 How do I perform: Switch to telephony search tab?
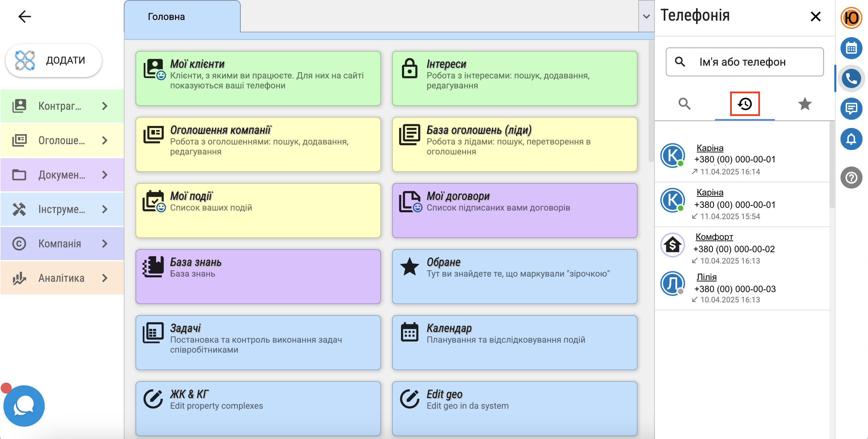point(684,104)
